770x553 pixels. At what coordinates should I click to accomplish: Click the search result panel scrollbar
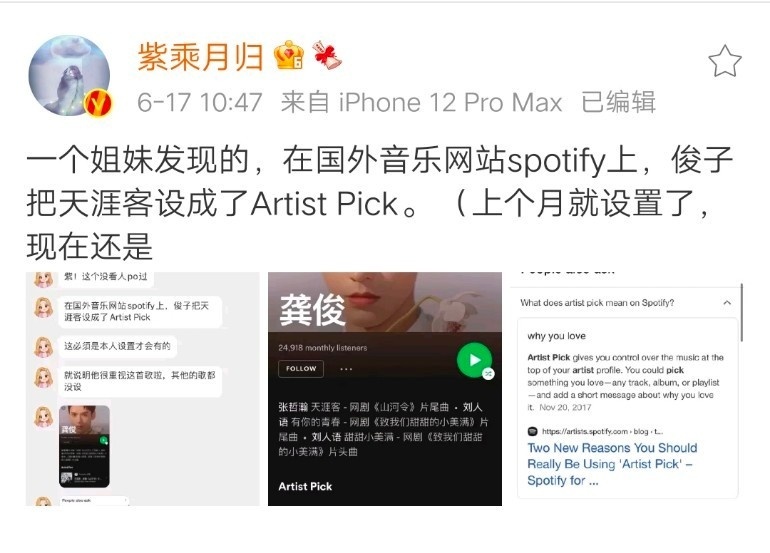[x=742, y=312]
